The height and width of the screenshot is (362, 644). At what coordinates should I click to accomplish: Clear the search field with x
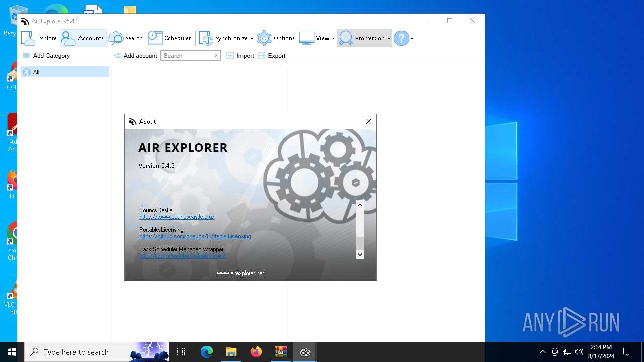pos(216,56)
